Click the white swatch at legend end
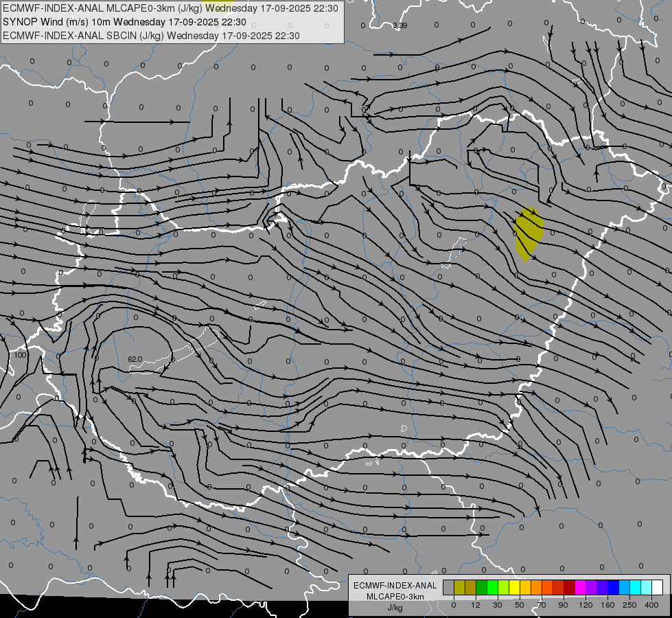The height and width of the screenshot is (618, 672). (x=657, y=587)
